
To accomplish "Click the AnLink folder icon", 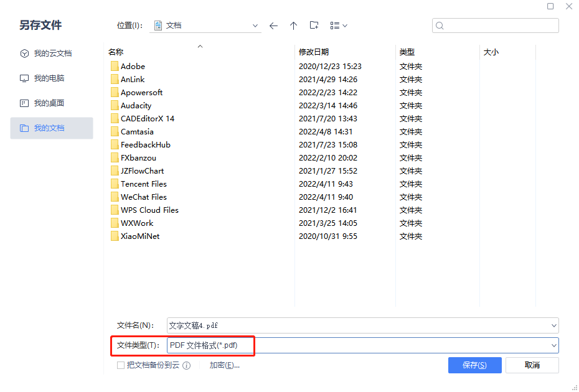I will (115, 80).
